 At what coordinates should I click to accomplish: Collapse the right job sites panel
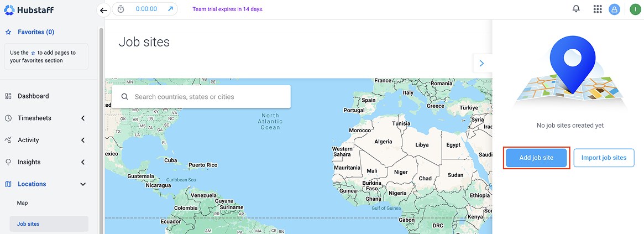tap(481, 64)
